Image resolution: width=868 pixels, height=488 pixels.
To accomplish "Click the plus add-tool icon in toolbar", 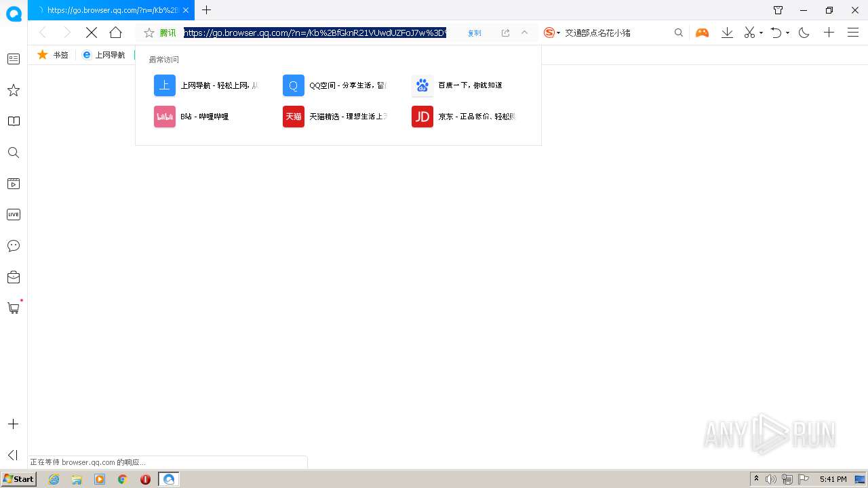I will click(829, 33).
